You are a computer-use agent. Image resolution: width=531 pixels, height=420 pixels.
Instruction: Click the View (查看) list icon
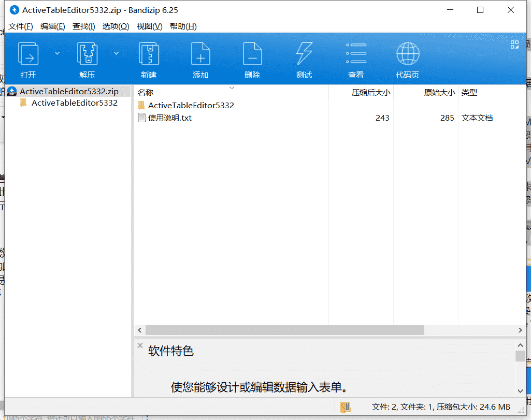pyautogui.click(x=356, y=54)
